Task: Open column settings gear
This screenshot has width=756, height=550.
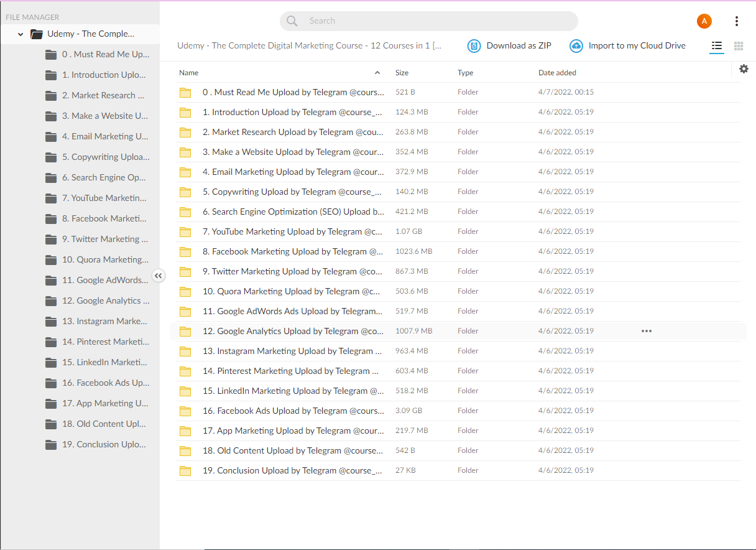Action: click(744, 69)
